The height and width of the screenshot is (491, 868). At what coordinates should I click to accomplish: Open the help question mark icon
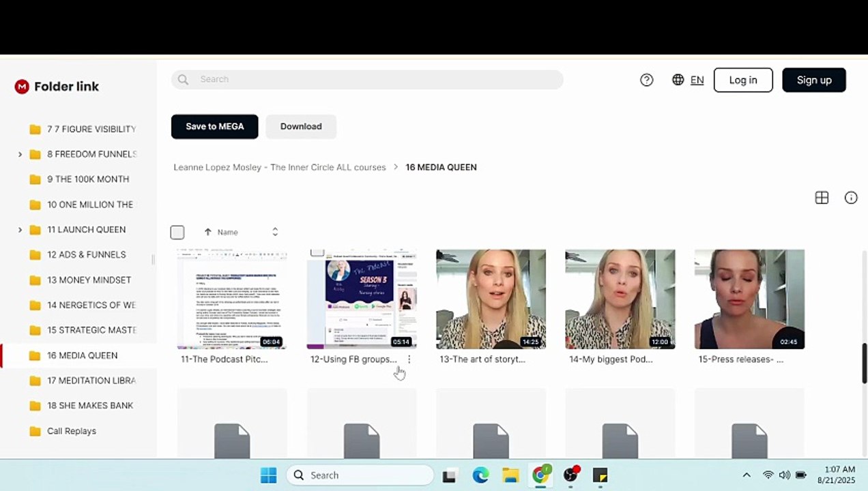click(647, 80)
